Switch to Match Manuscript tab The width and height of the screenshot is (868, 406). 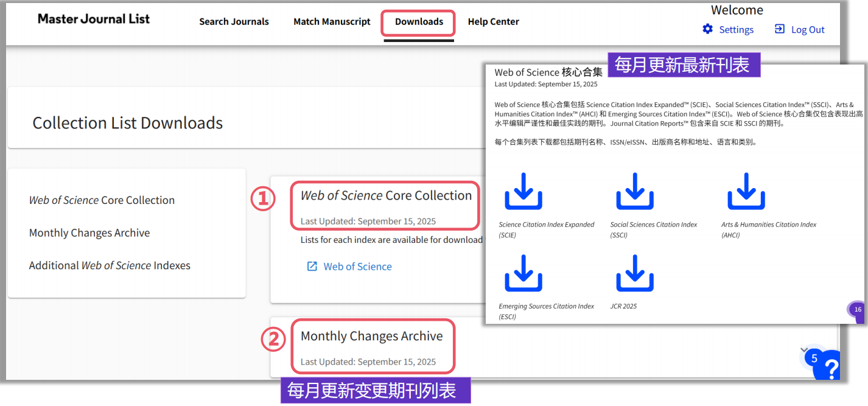click(332, 22)
